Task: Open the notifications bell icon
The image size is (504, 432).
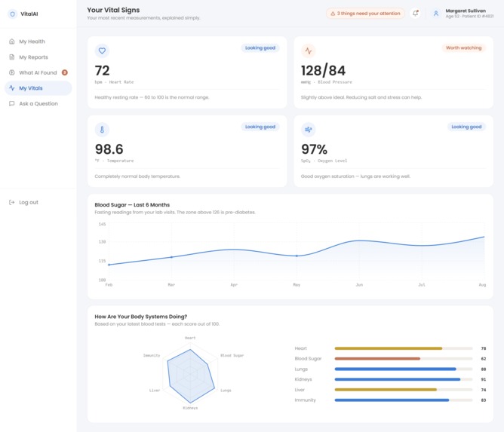Action: click(416, 13)
